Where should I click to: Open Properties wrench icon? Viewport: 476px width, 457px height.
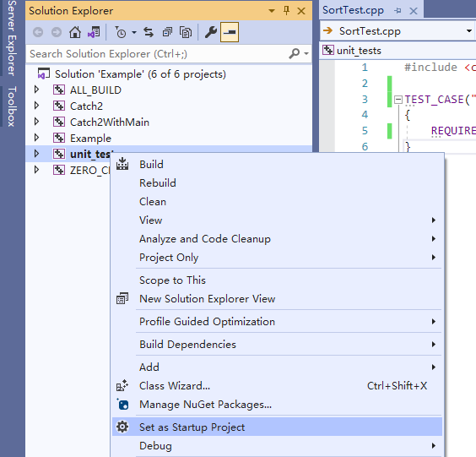(x=211, y=32)
